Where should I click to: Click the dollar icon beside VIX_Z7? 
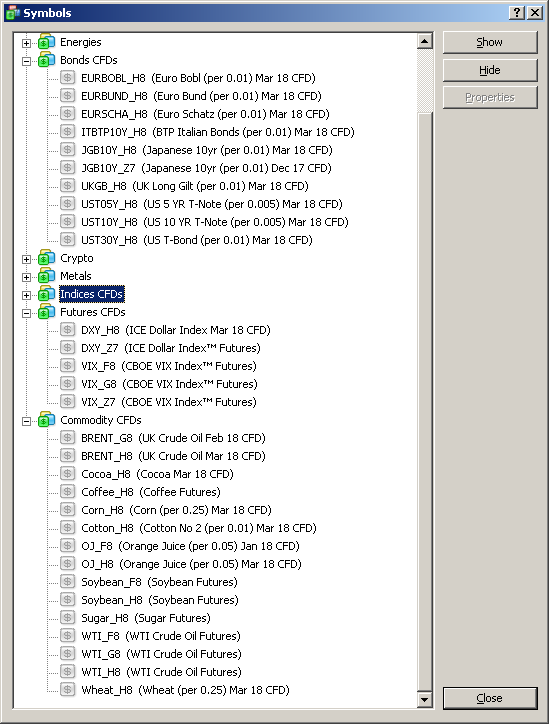pyautogui.click(x=67, y=402)
